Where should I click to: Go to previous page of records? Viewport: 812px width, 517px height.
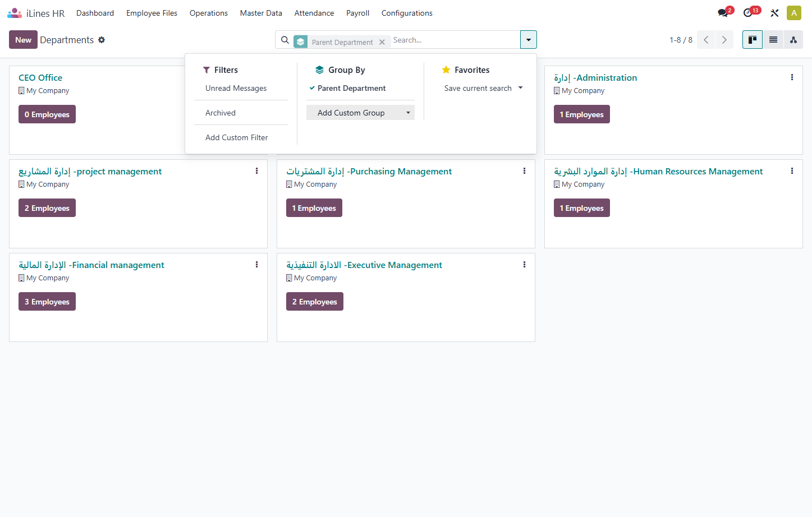point(706,40)
